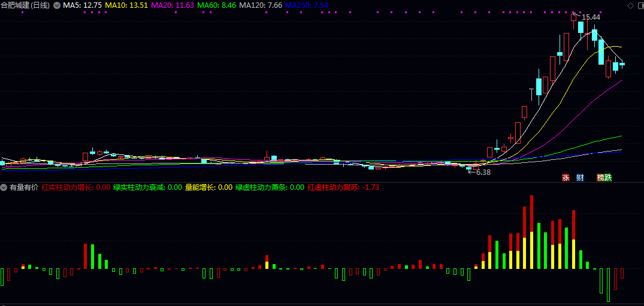Click the red 涨 marker icon
The height and width of the screenshot is (306, 644).
point(566,177)
